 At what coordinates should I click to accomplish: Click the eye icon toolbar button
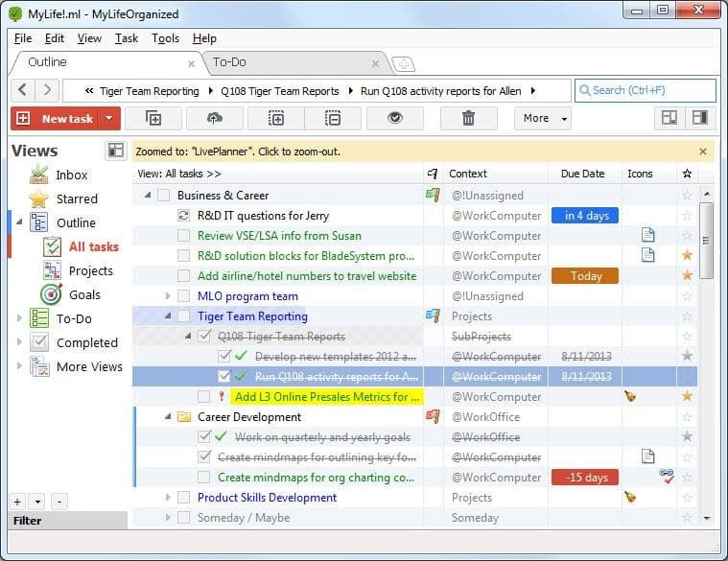(x=392, y=118)
